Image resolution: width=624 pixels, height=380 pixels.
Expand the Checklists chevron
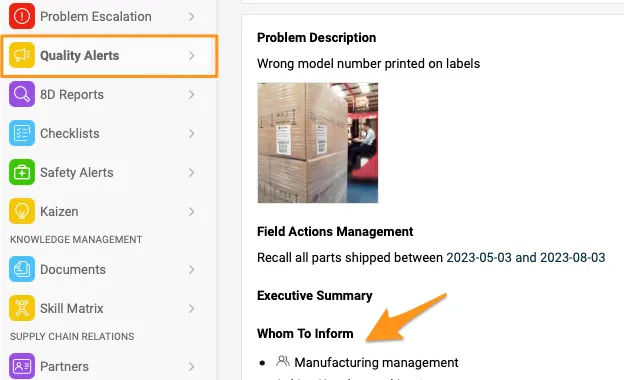tap(191, 133)
